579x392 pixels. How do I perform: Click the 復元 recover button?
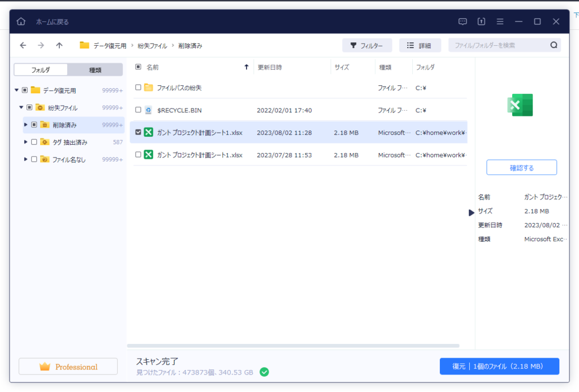click(x=499, y=367)
